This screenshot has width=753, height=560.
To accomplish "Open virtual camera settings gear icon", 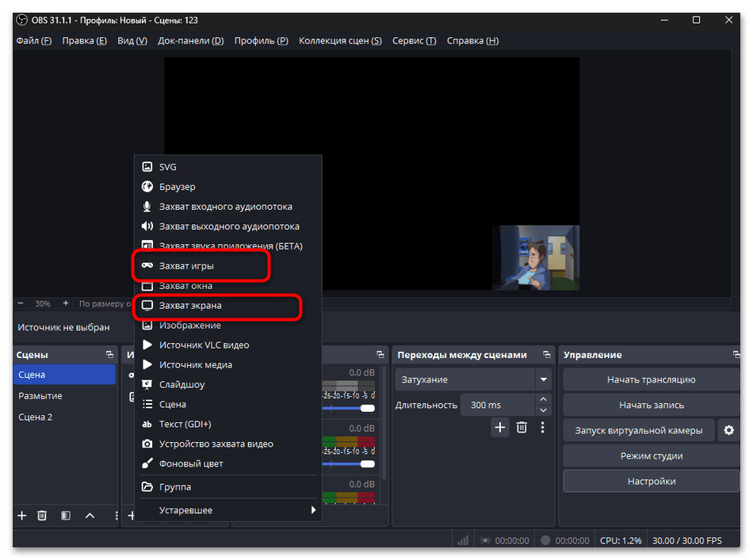I will pyautogui.click(x=728, y=430).
